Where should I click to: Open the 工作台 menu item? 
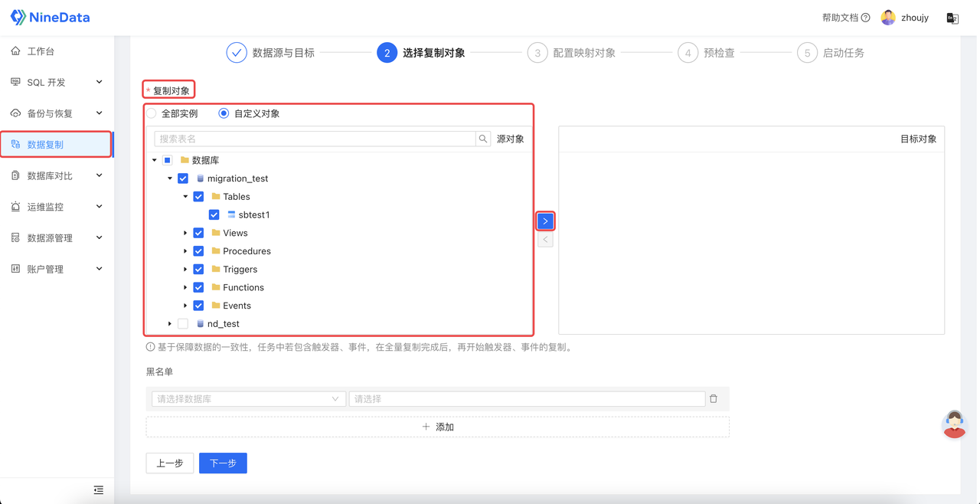tap(57, 51)
